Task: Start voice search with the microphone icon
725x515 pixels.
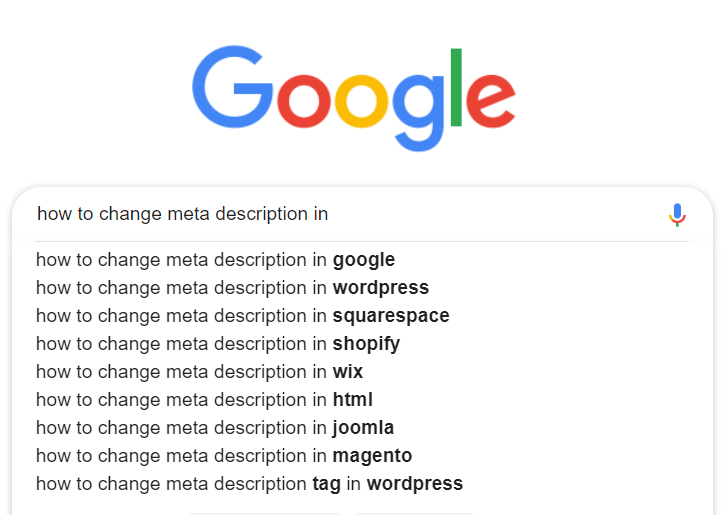Action: 677,214
